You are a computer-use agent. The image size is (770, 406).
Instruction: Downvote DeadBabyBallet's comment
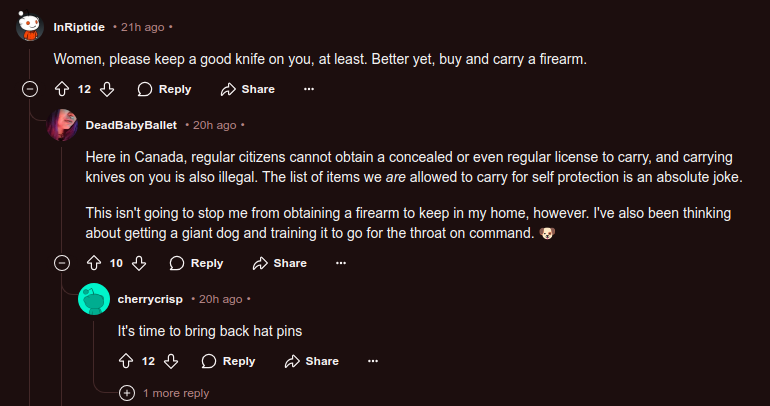(140, 263)
